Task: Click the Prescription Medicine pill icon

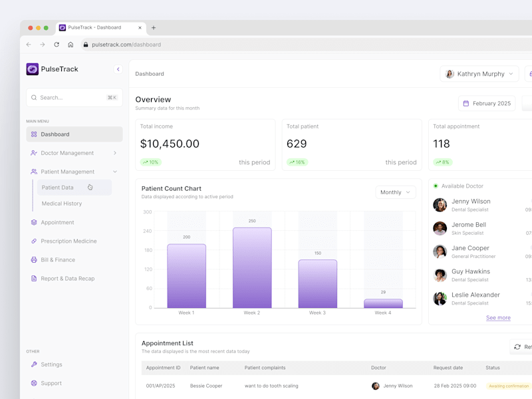Action: tap(34, 241)
